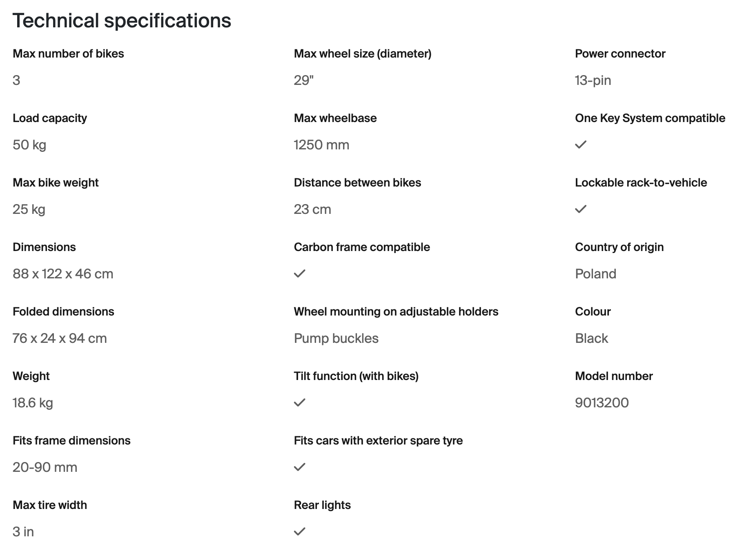Click the Max wheelbase 1250 mm value
This screenshot has height=560, width=744.
pyautogui.click(x=321, y=145)
